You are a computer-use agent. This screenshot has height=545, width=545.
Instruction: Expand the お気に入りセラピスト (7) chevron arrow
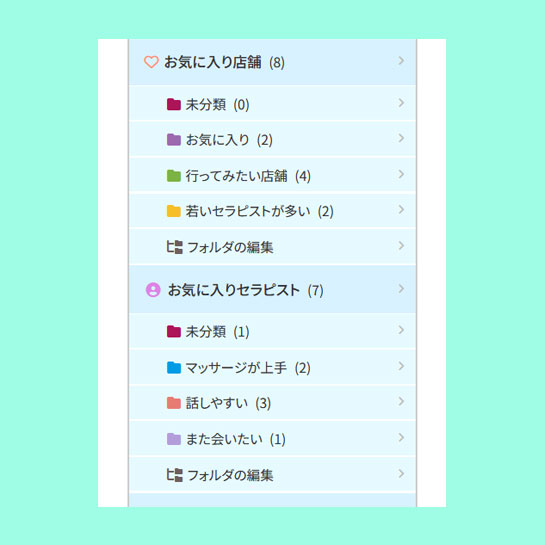point(401,288)
